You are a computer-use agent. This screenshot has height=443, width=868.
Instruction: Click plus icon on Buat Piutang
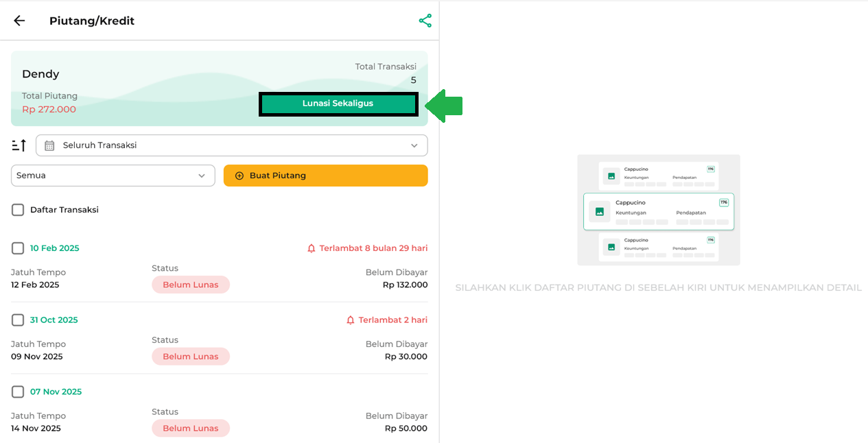(x=239, y=176)
